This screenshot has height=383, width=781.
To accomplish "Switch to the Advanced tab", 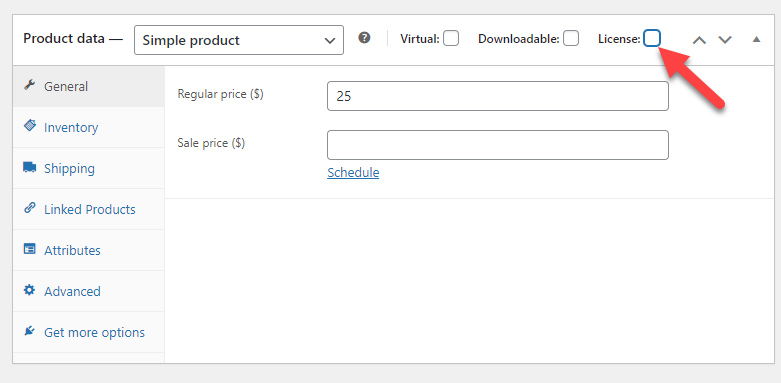I will pyautogui.click(x=89, y=291).
